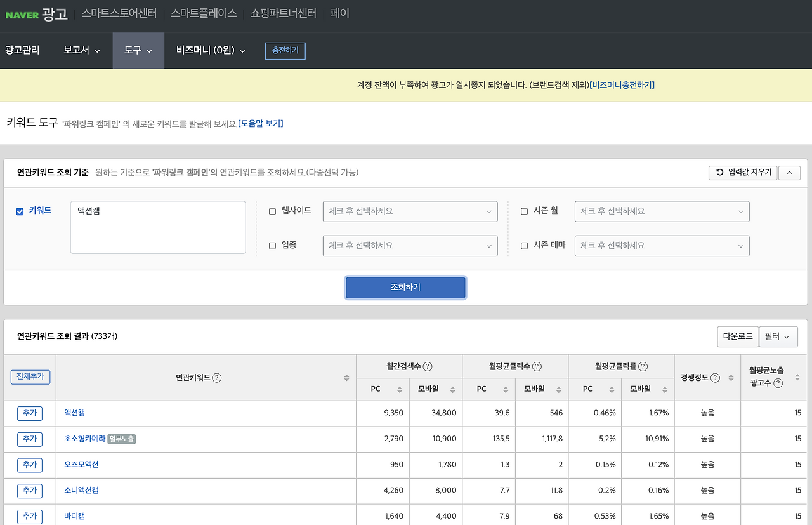Viewport: 812px width, 525px height.
Task: Sort by PC under 월평균클릭수
Action: [506, 389]
